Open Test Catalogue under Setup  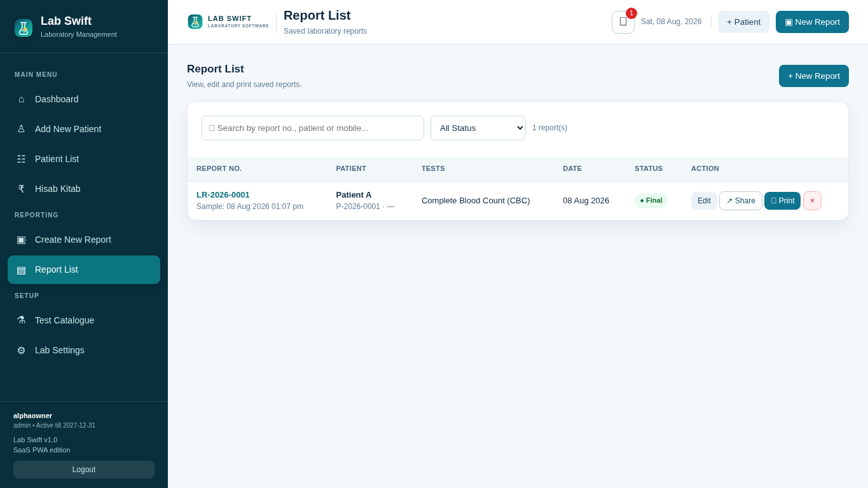tap(84, 320)
